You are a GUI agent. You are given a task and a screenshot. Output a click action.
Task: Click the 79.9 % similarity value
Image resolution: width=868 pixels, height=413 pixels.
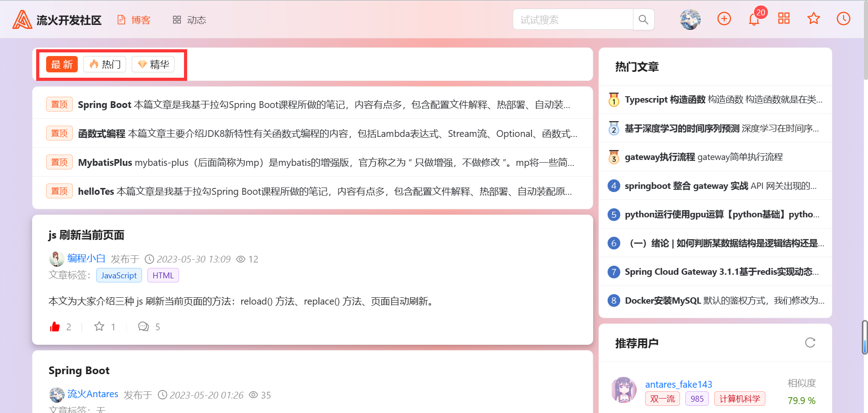802,400
